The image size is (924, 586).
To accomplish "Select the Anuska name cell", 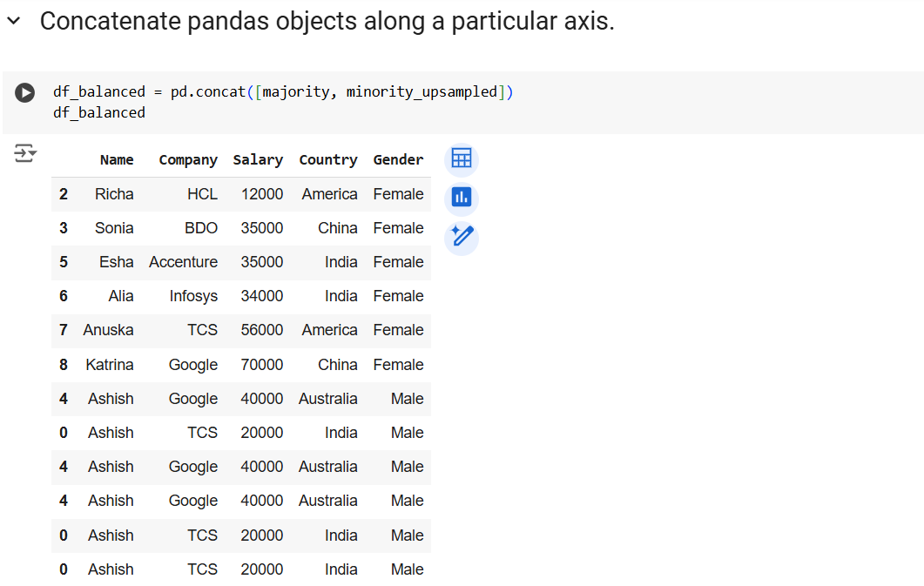I will [x=108, y=330].
